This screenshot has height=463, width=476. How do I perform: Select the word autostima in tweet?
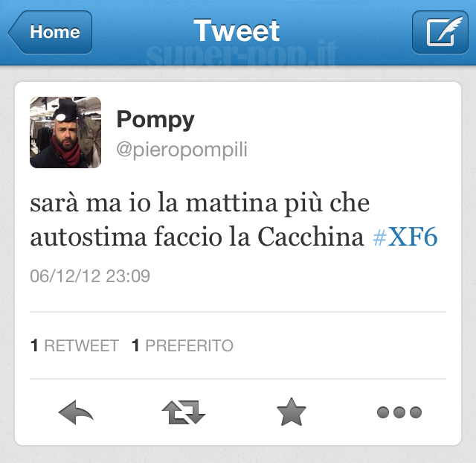coord(89,237)
